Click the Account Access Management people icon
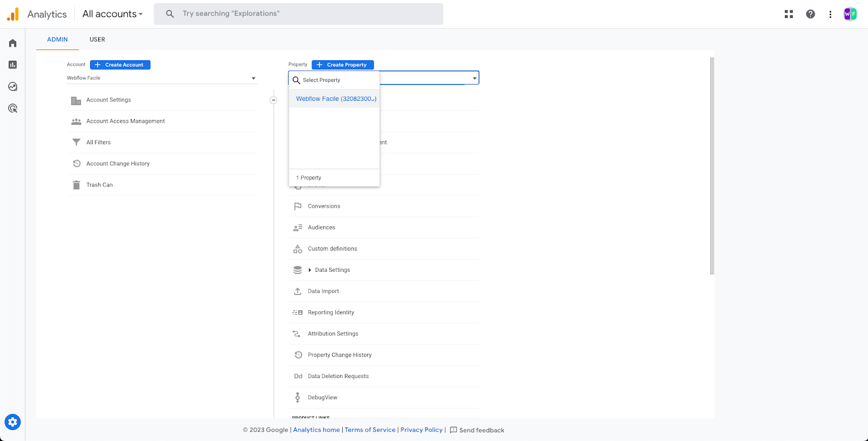The image size is (868, 441). (76, 122)
